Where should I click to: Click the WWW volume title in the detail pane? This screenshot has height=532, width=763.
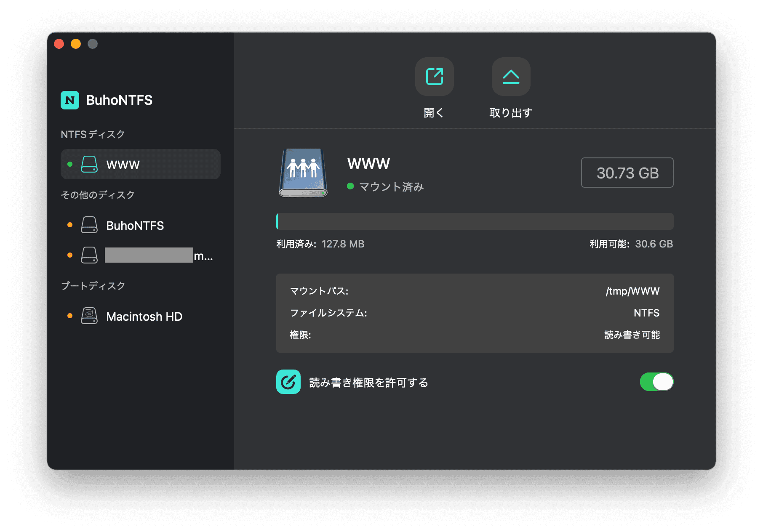pos(368,164)
